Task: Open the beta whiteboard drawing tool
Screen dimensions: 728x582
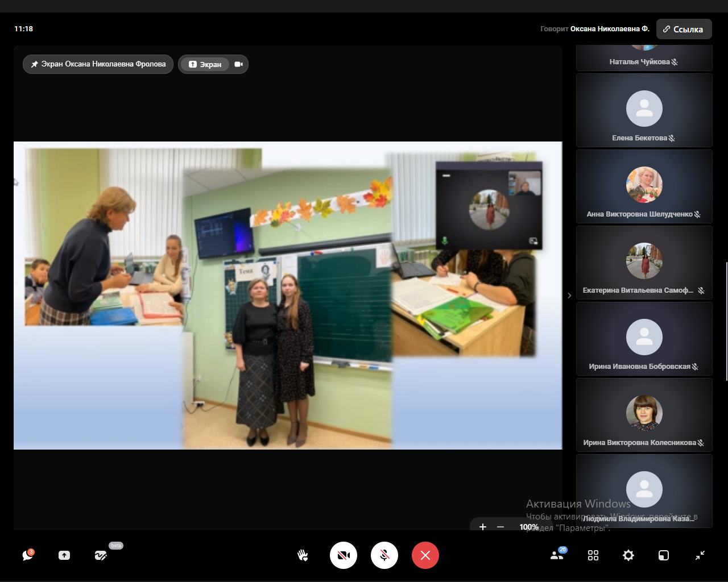Action: pyautogui.click(x=101, y=555)
